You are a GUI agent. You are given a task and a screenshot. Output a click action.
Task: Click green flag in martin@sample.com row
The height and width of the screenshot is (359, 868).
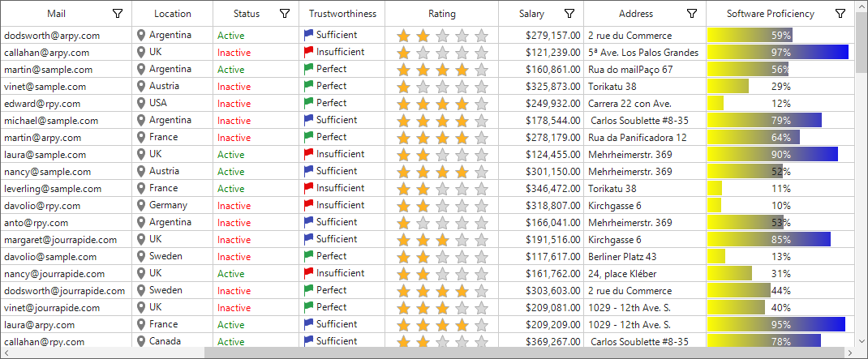click(x=309, y=69)
